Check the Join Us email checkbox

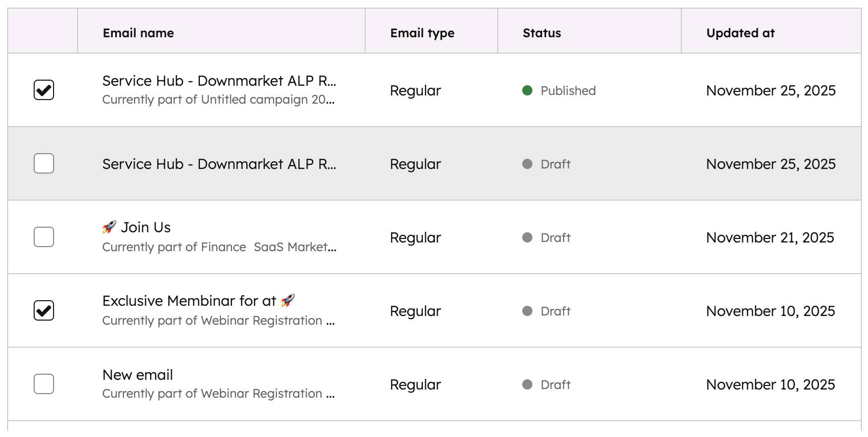[44, 237]
